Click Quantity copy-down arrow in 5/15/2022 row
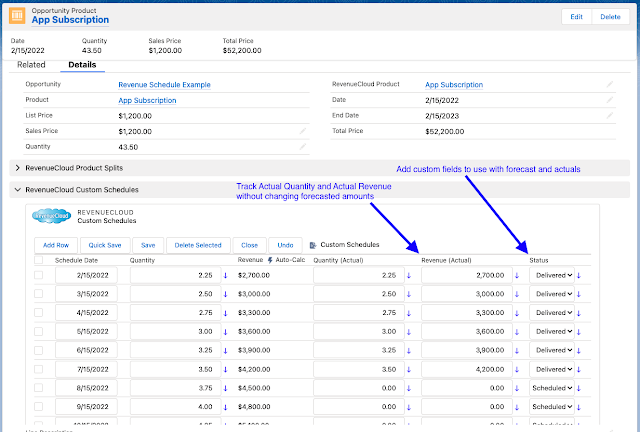The height and width of the screenshot is (432, 640). (225, 332)
